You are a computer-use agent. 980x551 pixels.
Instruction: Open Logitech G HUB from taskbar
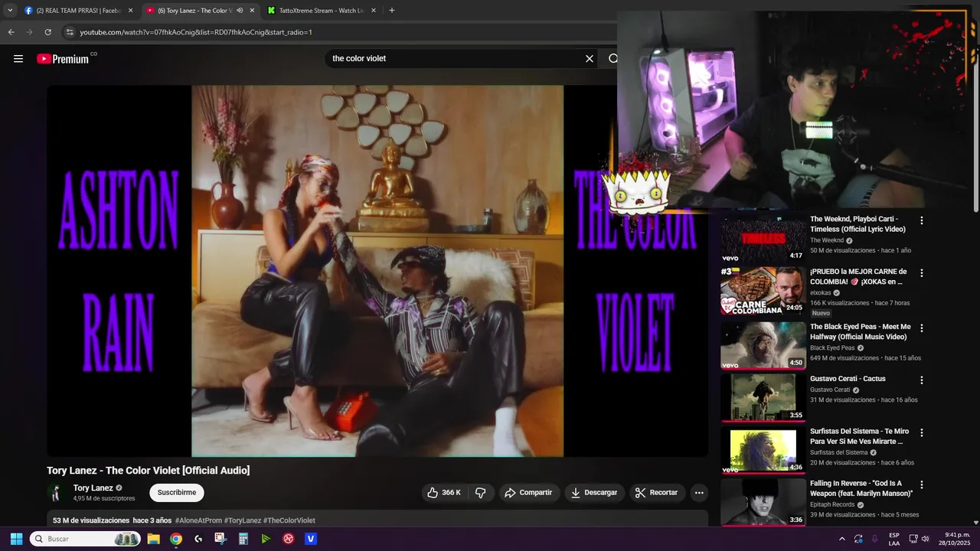(198, 539)
